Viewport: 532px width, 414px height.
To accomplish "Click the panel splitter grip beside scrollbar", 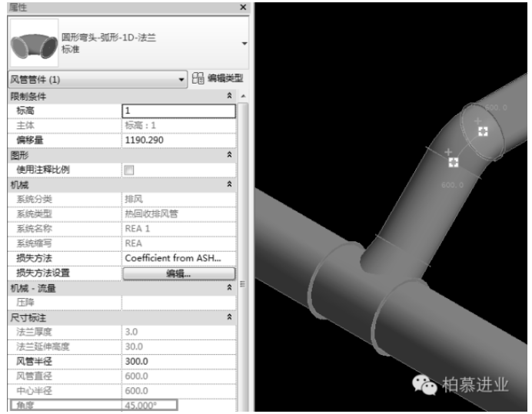I will coord(243,283).
